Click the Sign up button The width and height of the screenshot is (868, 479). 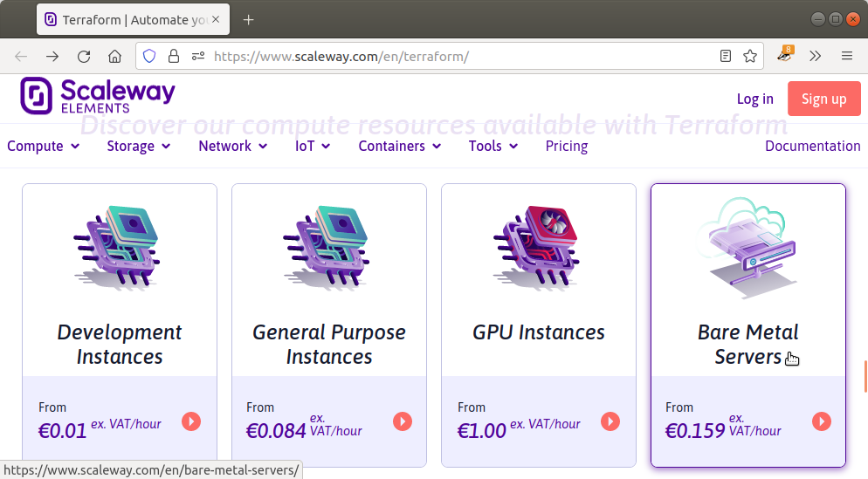823,99
